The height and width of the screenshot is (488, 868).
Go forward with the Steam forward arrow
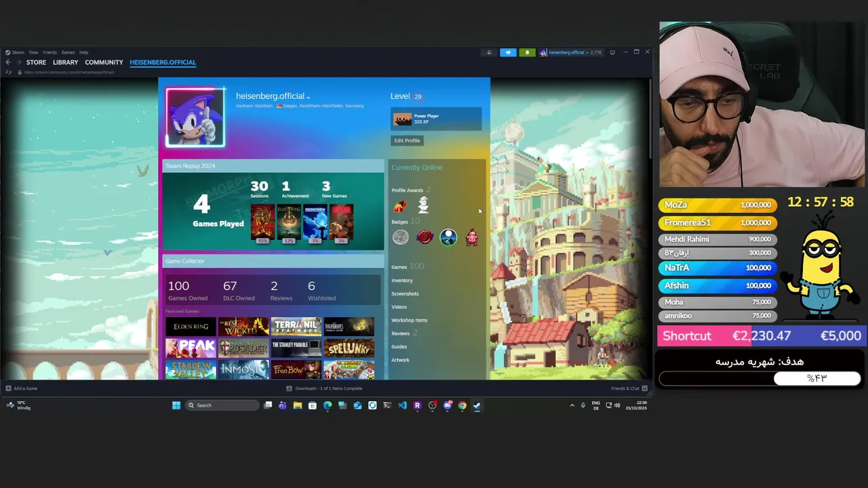click(18, 62)
